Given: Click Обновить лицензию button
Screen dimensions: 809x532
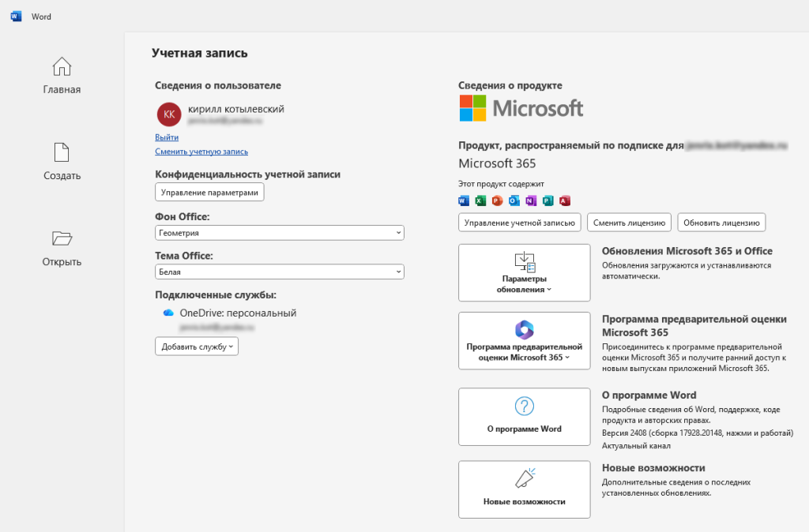Looking at the screenshot, I should (721, 223).
